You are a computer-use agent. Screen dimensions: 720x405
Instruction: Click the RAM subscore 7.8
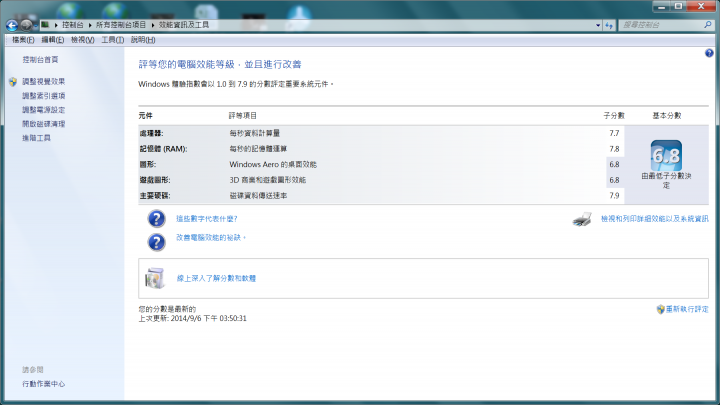(614, 149)
